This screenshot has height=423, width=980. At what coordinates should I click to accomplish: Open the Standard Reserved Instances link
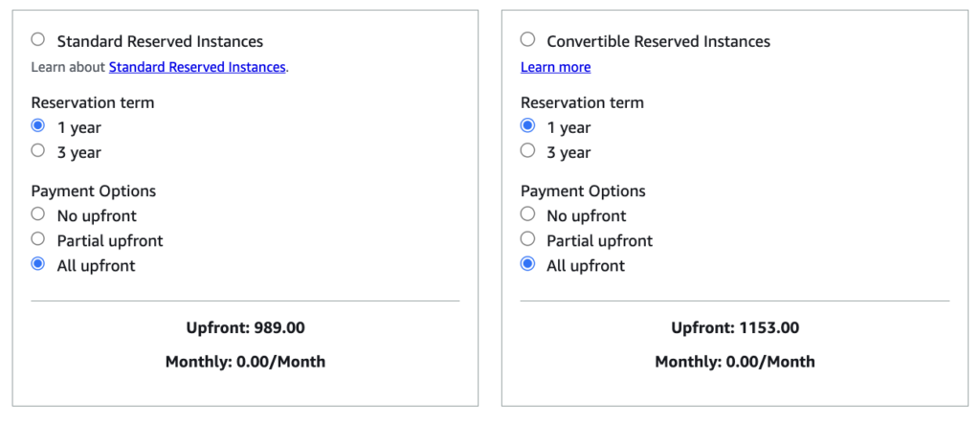coord(197,67)
